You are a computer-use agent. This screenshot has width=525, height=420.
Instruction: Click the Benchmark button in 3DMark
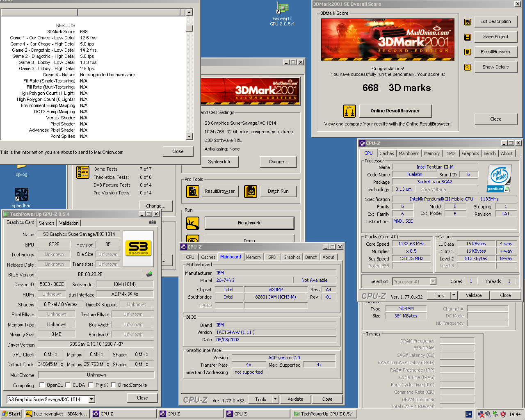coord(249,223)
